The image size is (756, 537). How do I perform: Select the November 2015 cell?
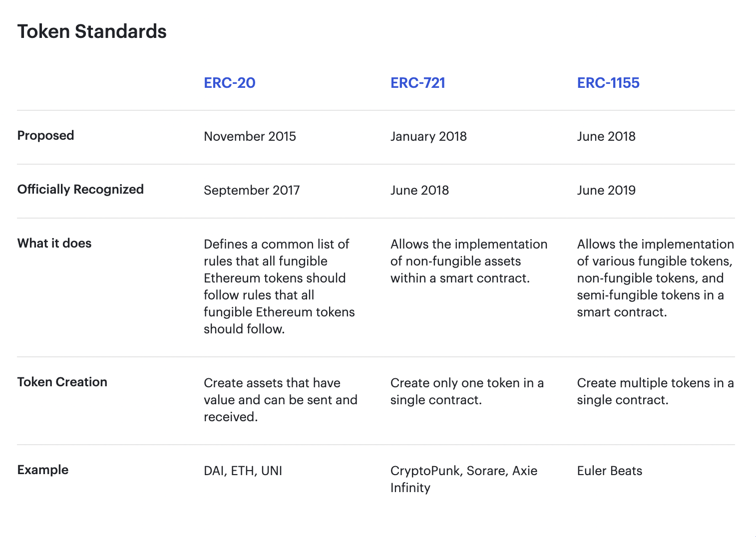[x=250, y=136]
